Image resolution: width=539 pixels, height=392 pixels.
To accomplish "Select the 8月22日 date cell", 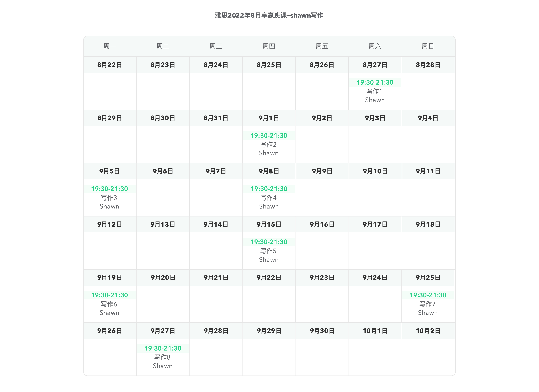I will 110,65.
